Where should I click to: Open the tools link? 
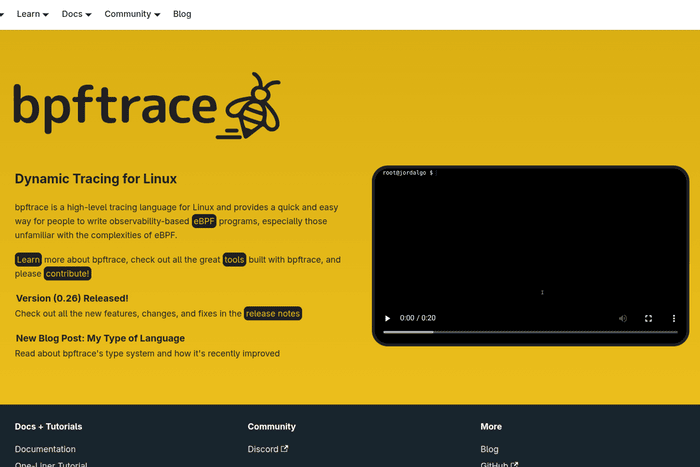point(234,259)
